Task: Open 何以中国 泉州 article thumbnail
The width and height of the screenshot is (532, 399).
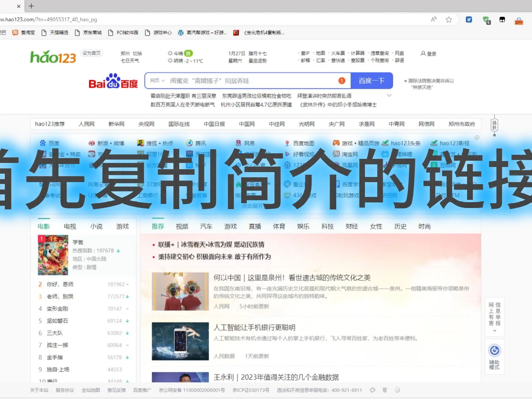Action: coord(180,292)
